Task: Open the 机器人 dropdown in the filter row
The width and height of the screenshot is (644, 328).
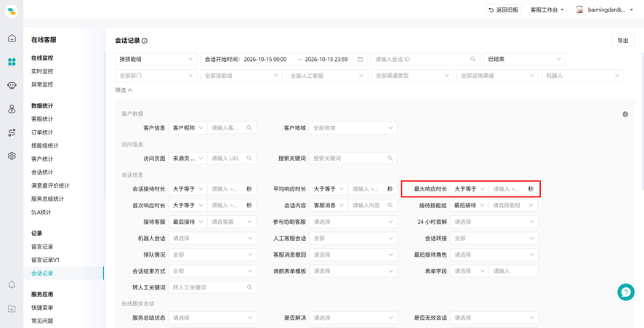Action: pos(583,76)
